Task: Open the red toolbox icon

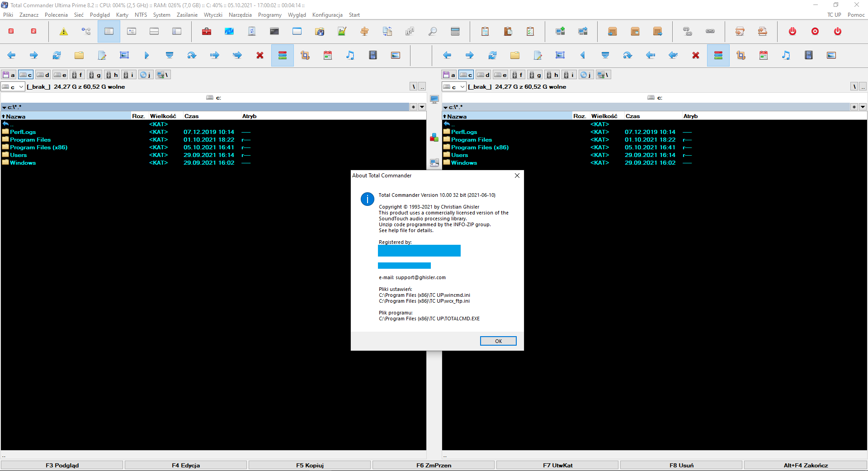Action: click(x=207, y=31)
